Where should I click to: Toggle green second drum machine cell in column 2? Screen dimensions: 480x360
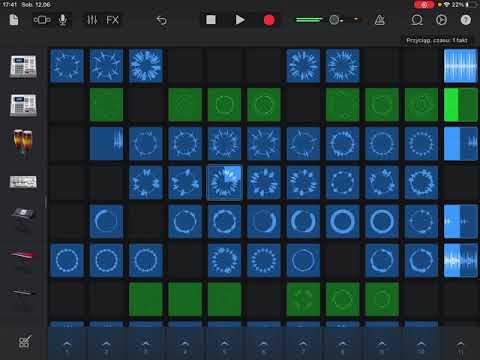click(x=106, y=105)
